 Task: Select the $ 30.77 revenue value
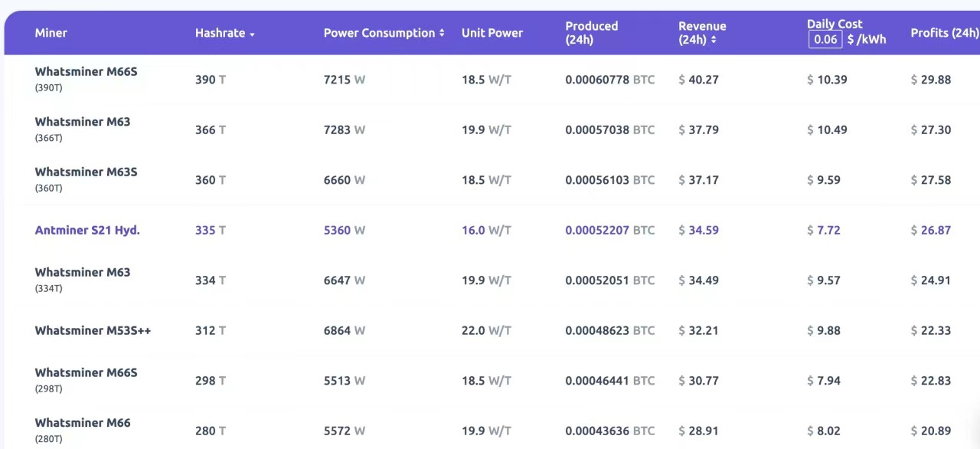click(x=698, y=381)
